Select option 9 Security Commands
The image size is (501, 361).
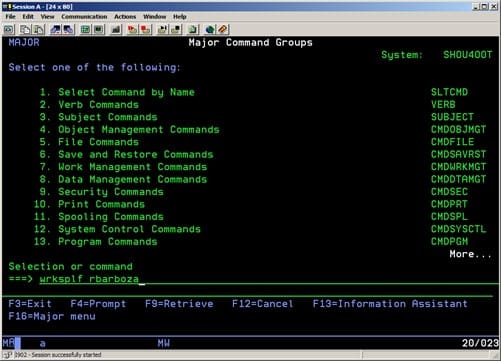coord(101,192)
